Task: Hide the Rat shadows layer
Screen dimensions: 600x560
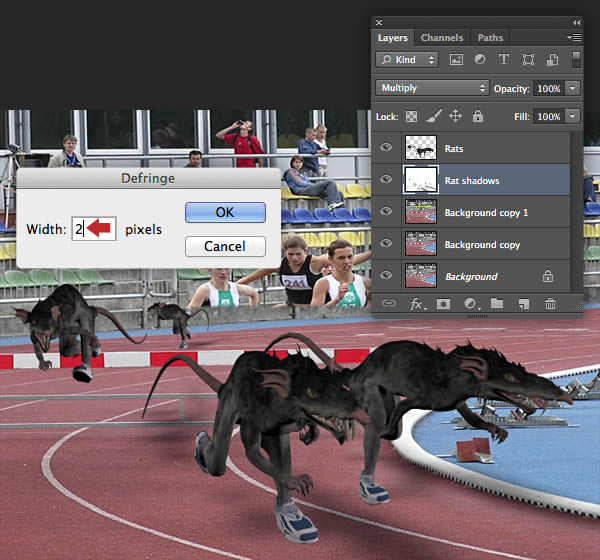Action: click(386, 179)
